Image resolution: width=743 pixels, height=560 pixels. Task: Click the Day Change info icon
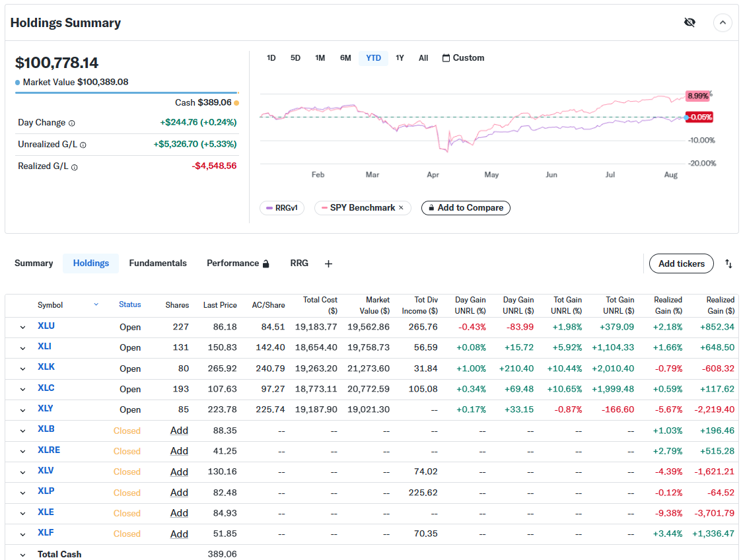click(x=72, y=123)
